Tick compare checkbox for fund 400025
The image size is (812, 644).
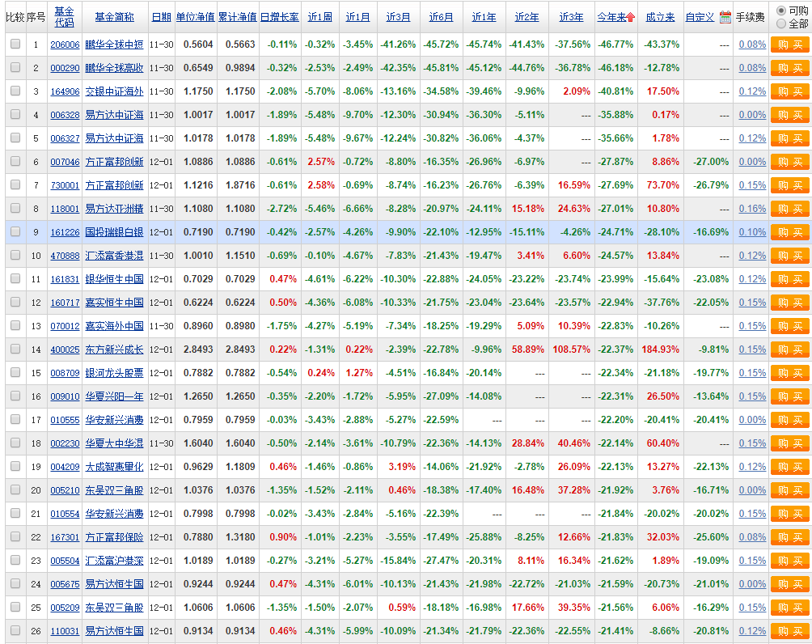pyautogui.click(x=15, y=349)
